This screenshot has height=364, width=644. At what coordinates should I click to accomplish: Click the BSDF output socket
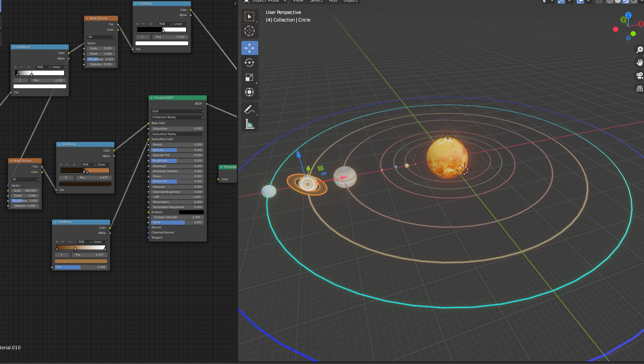pyautogui.click(x=207, y=104)
